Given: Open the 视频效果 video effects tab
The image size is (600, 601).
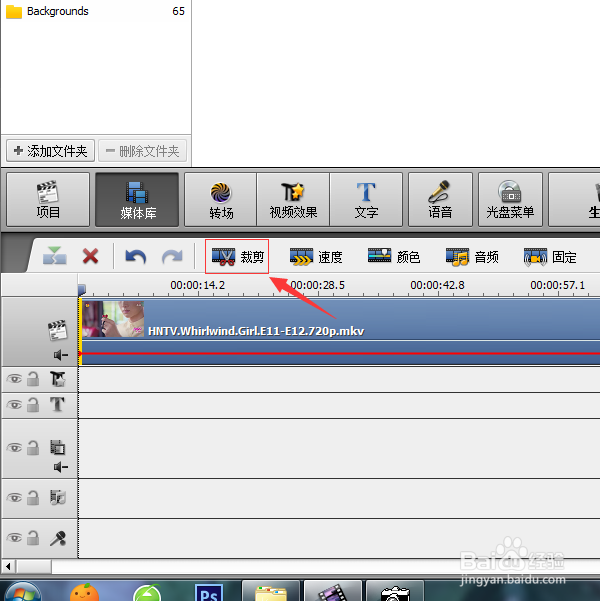Looking at the screenshot, I should [x=293, y=200].
